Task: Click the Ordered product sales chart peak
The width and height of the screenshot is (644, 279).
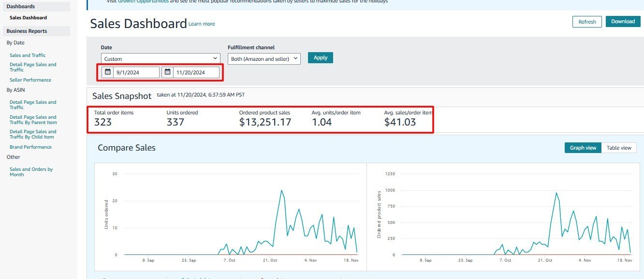Action: point(556,193)
